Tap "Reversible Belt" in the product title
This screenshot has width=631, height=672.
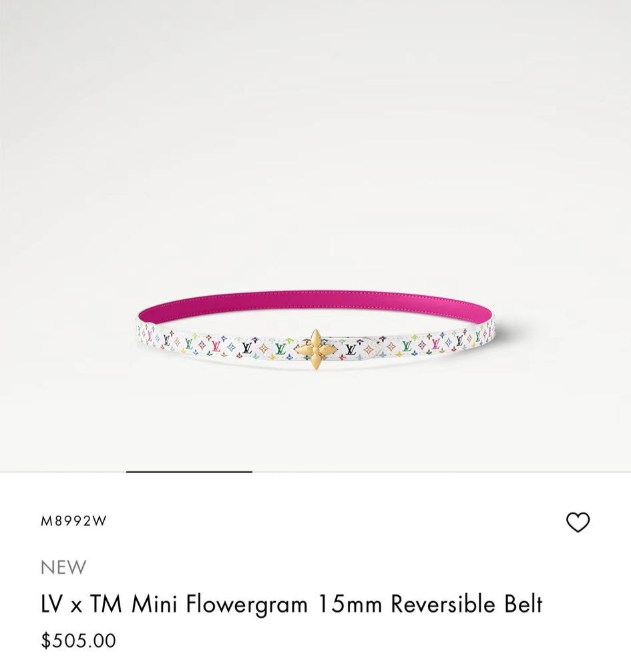click(467, 604)
